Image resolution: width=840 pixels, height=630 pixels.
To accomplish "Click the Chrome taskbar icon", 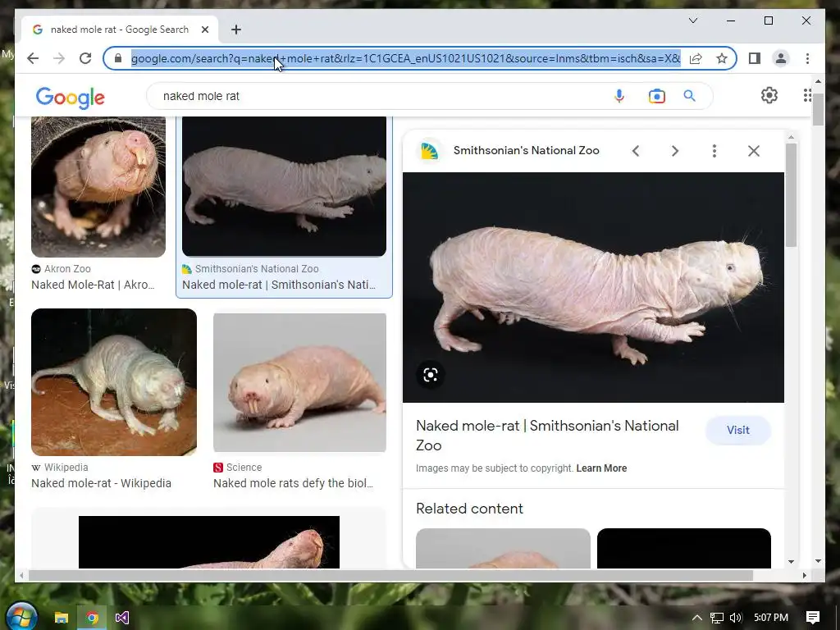I will tap(92, 618).
